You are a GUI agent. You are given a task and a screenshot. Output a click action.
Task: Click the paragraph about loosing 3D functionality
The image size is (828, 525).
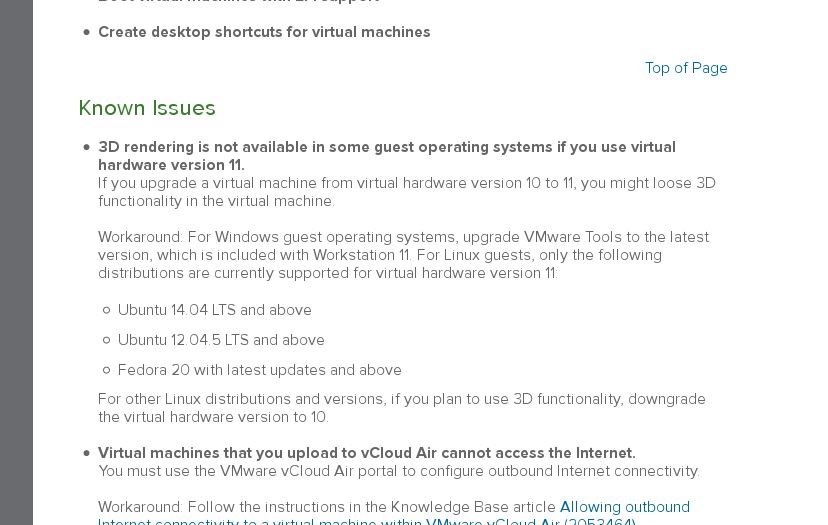pyautogui.click(x=407, y=192)
